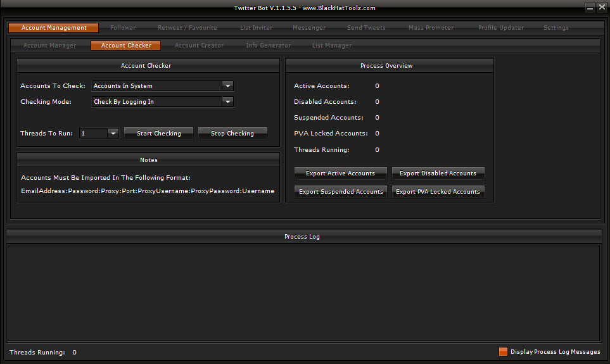This screenshot has height=364, width=610.
Task: Click the 'Disabled Accounts:' label
Action: coord(325,102)
